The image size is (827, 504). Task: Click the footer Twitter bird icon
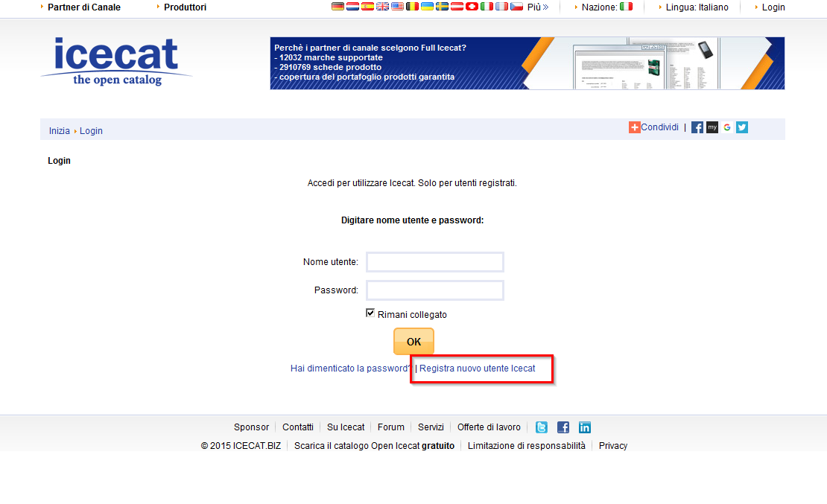point(542,427)
